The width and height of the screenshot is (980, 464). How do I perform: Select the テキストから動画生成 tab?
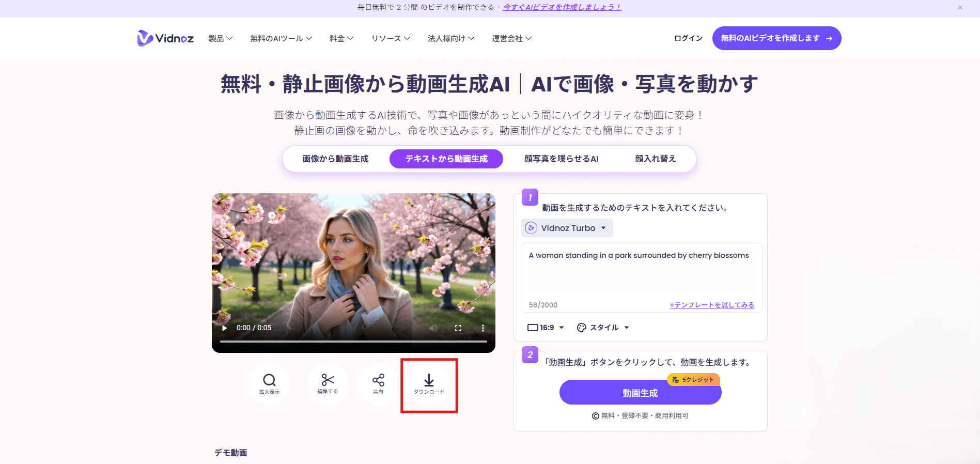coord(446,159)
